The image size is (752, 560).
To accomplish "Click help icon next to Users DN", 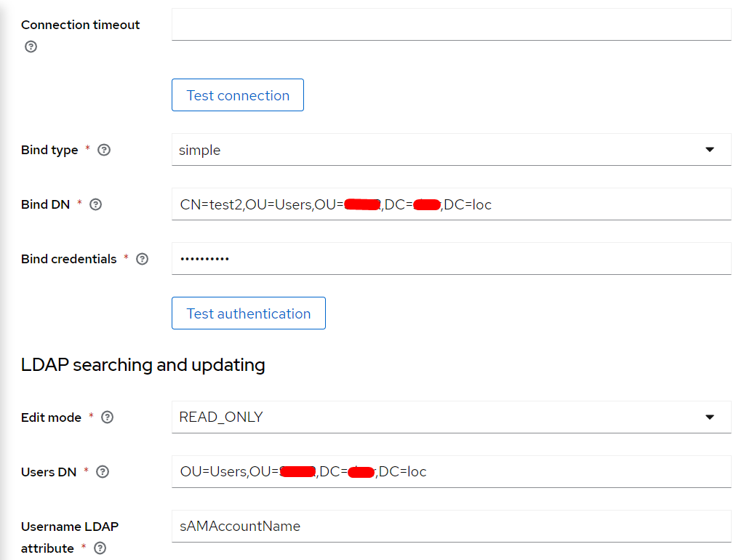I will [x=103, y=472].
